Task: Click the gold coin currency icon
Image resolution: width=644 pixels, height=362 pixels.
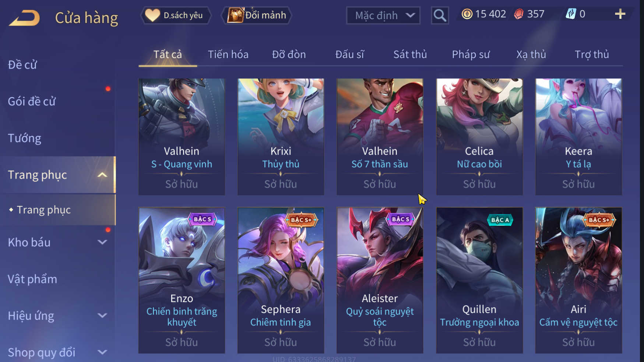Action: point(467,14)
